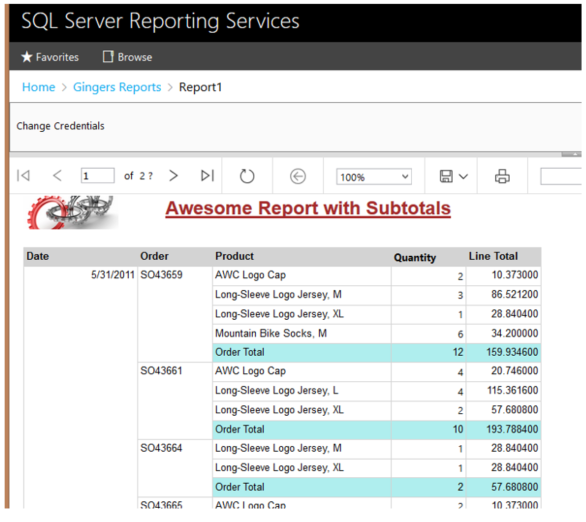Open the 100% zoom dropdown
Image resolution: width=586 pixels, height=522 pixels.
(x=374, y=177)
